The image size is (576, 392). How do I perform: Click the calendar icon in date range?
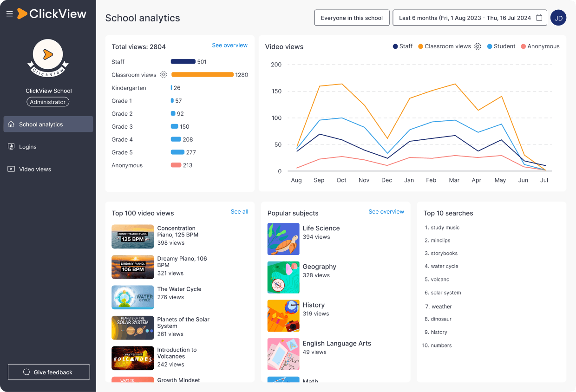pos(539,18)
